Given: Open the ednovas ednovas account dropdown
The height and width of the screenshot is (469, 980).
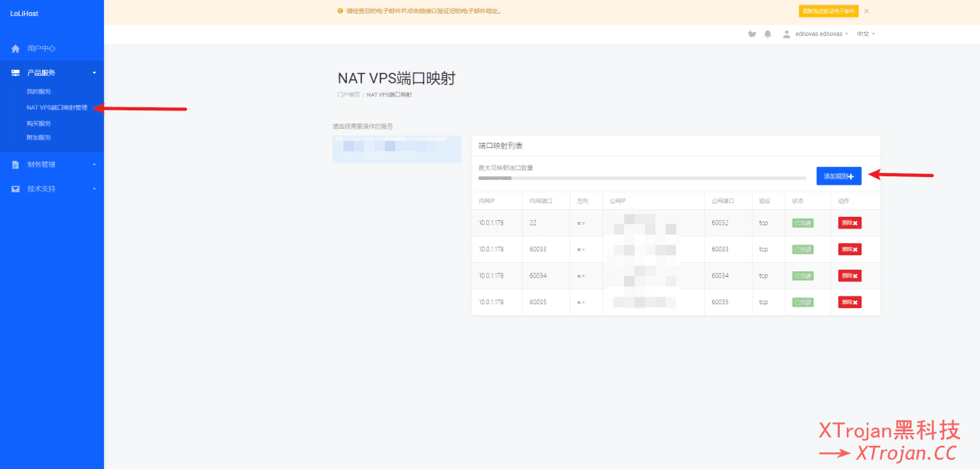Looking at the screenshot, I should point(822,34).
